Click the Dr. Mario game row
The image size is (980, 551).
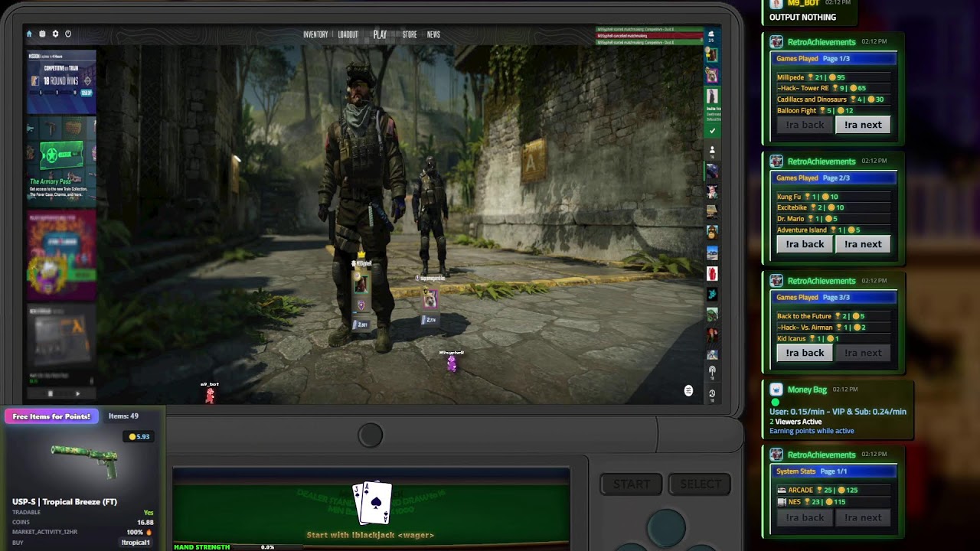(834, 219)
